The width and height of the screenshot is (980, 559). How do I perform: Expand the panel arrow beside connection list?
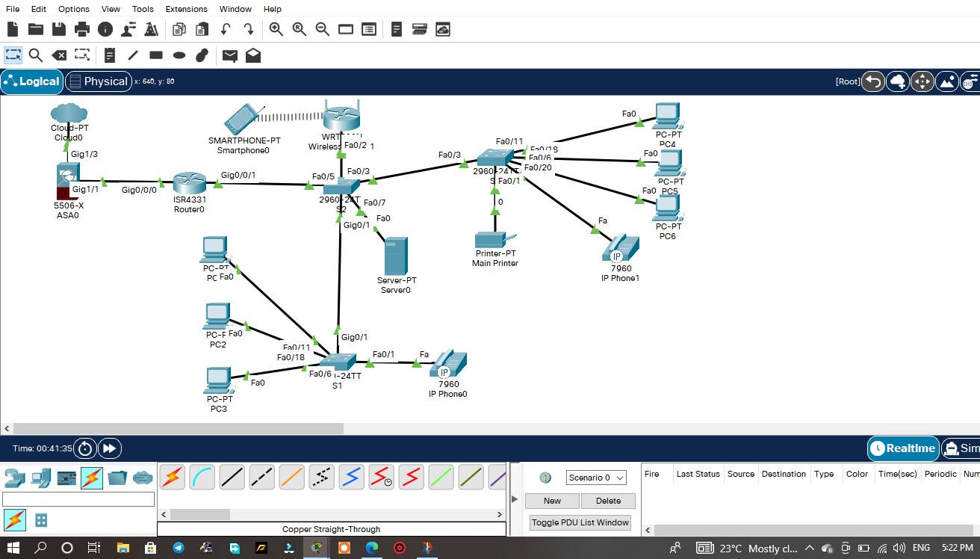pyautogui.click(x=513, y=499)
